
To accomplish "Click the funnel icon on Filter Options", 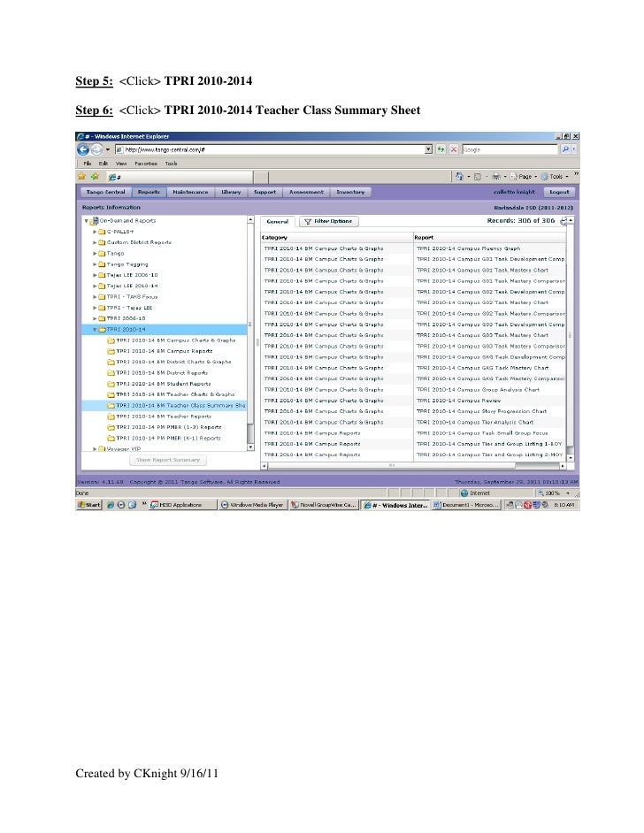I will [x=307, y=222].
